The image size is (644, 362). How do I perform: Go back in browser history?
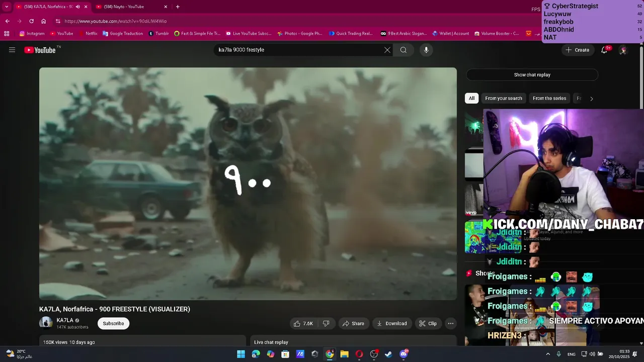7,21
